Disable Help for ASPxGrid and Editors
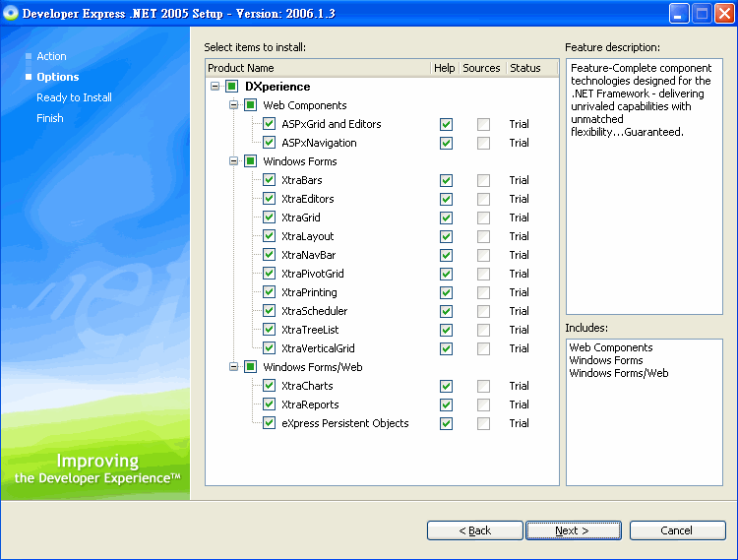Image resolution: width=738 pixels, height=560 pixels. click(x=446, y=124)
